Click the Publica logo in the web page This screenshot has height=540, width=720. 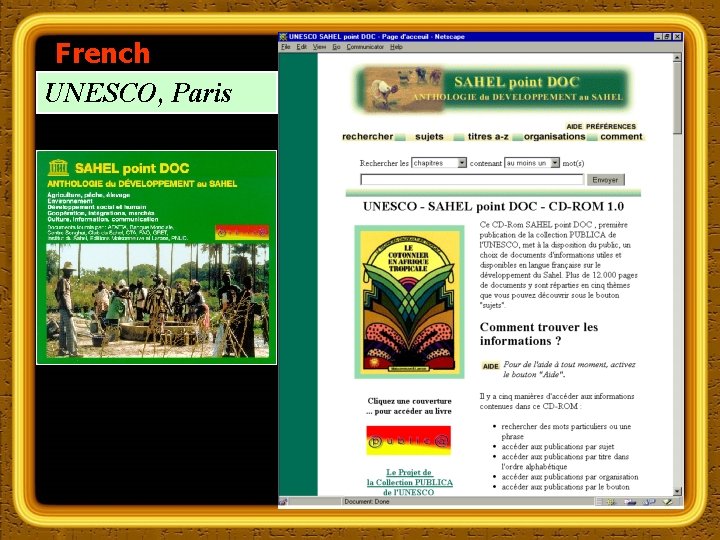pyautogui.click(x=409, y=440)
